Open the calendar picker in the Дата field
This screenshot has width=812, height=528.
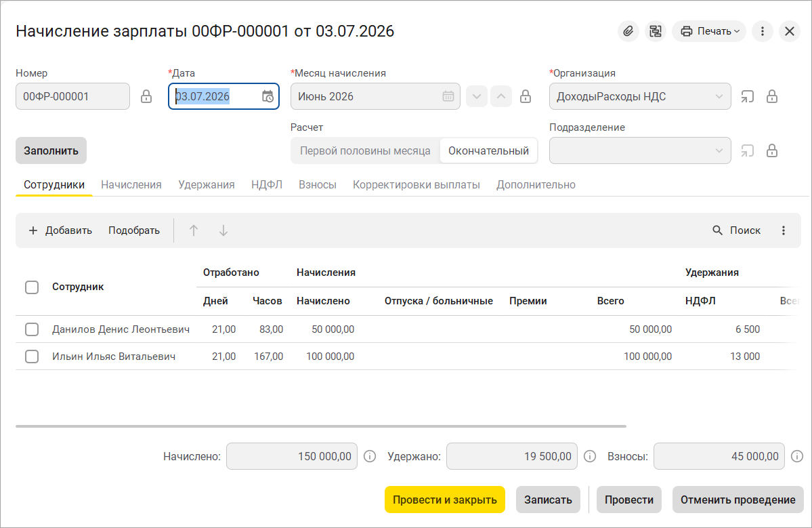point(268,96)
